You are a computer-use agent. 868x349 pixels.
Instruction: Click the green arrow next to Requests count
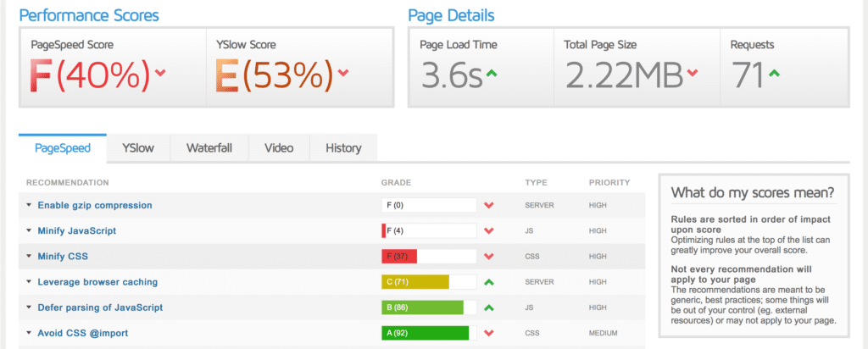[x=774, y=74]
